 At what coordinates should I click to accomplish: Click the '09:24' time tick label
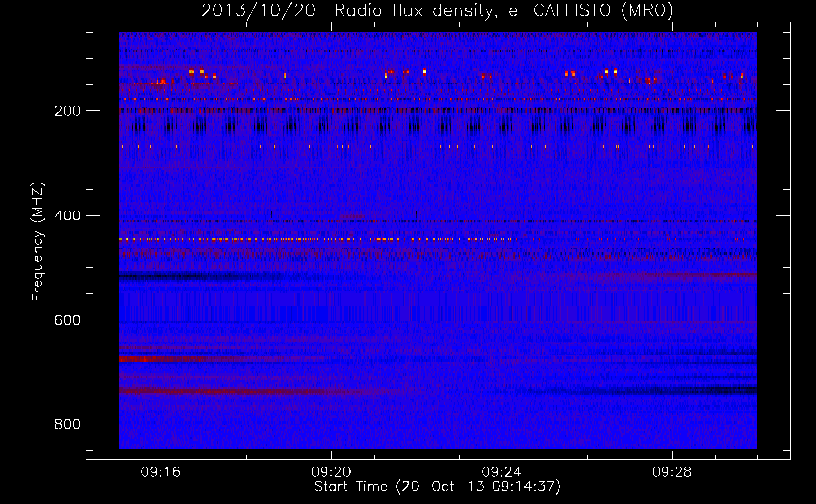pyautogui.click(x=502, y=472)
